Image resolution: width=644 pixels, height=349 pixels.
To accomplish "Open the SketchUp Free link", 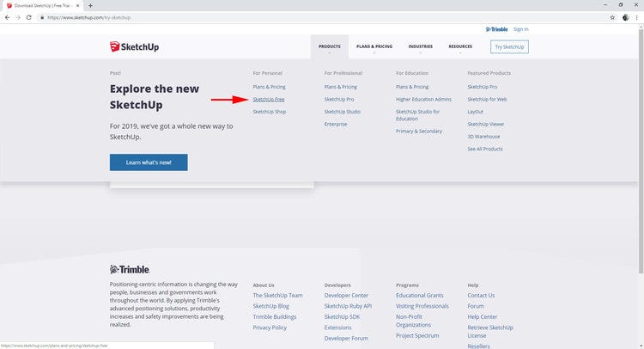I will (x=269, y=99).
